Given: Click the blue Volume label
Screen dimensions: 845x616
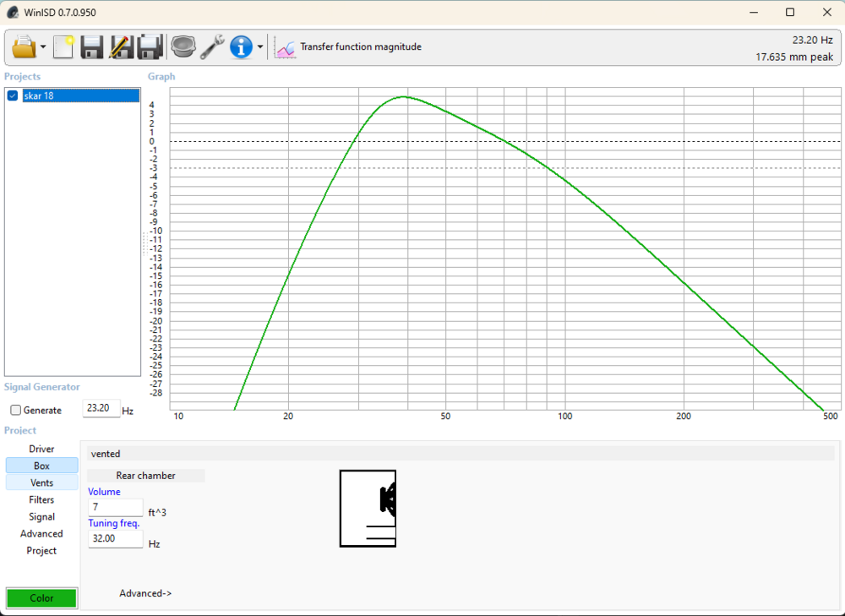Looking at the screenshot, I should (104, 492).
